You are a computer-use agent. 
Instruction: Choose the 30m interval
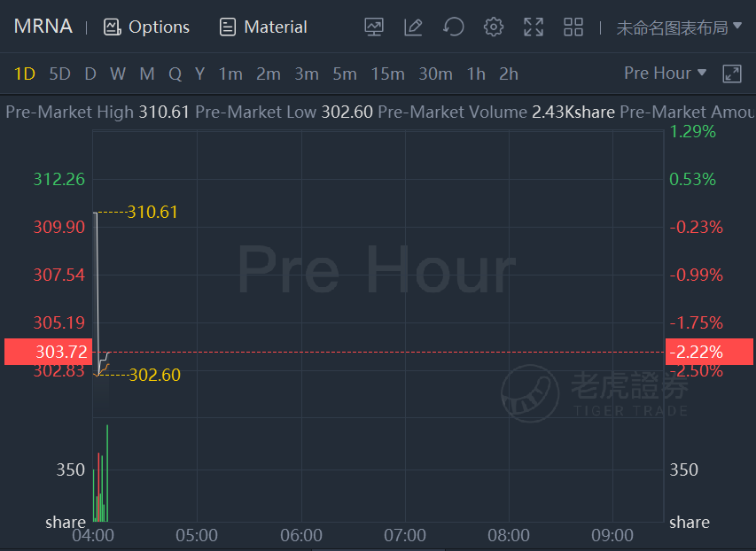435,74
